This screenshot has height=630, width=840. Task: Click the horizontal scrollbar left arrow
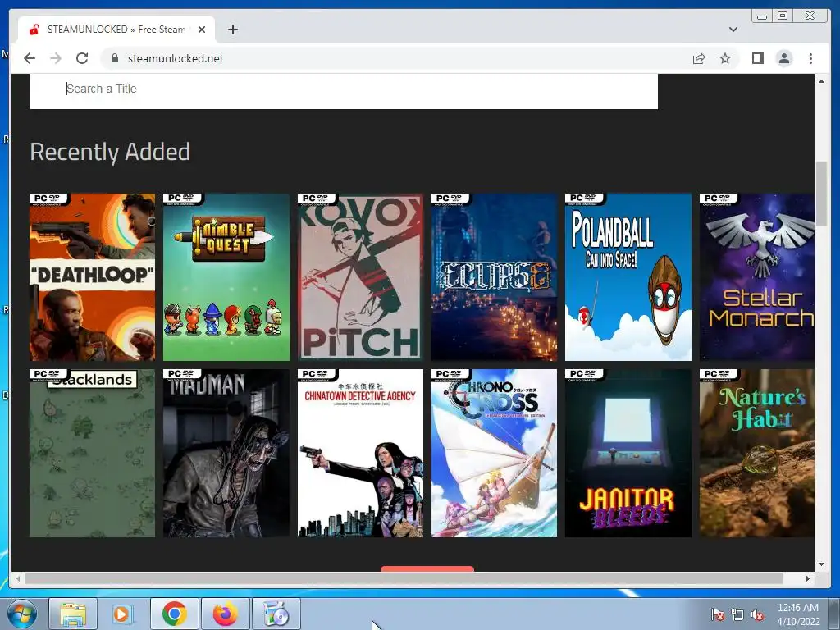click(x=18, y=578)
